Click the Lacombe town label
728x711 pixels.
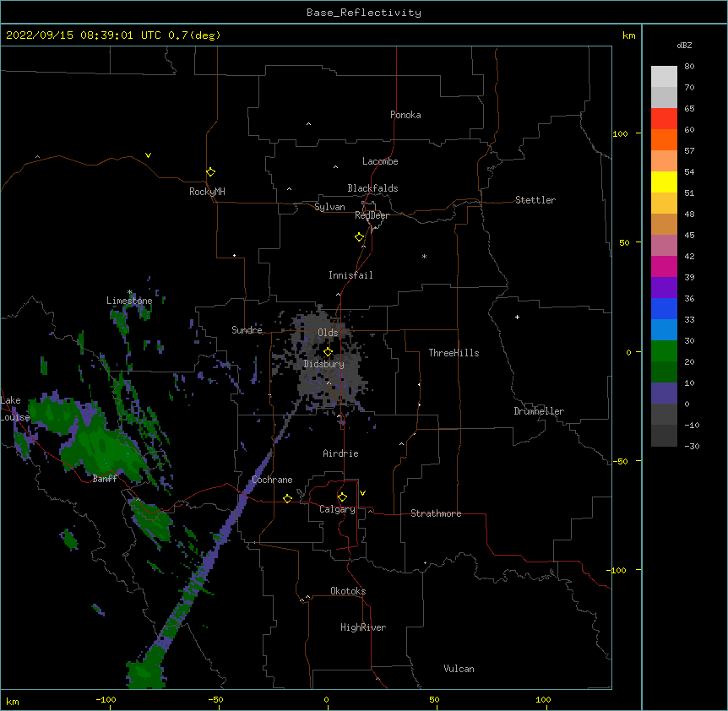point(380,161)
